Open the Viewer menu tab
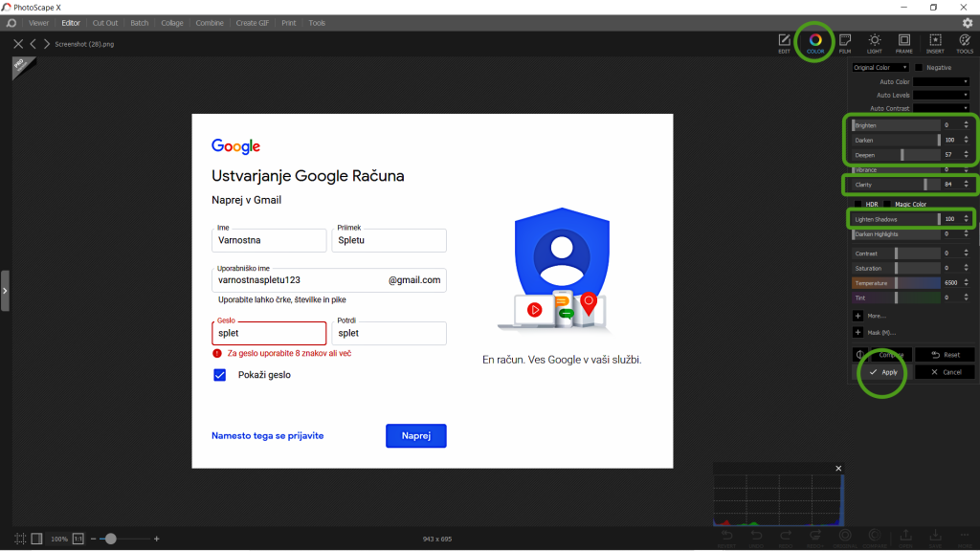The image size is (980, 551). point(38,23)
